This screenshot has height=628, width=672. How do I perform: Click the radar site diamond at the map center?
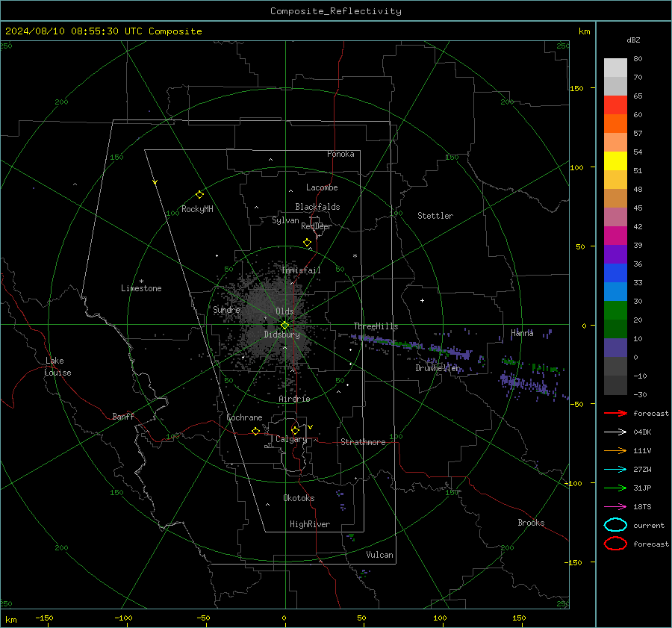point(285,326)
